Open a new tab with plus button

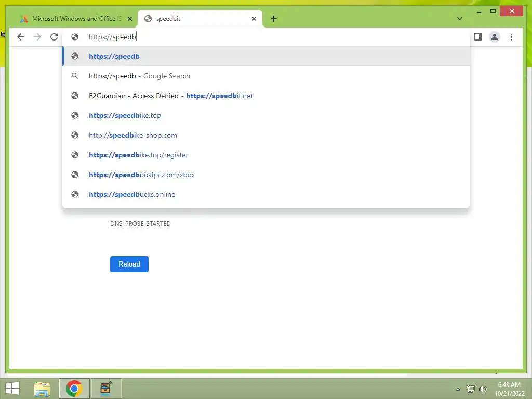(274, 19)
